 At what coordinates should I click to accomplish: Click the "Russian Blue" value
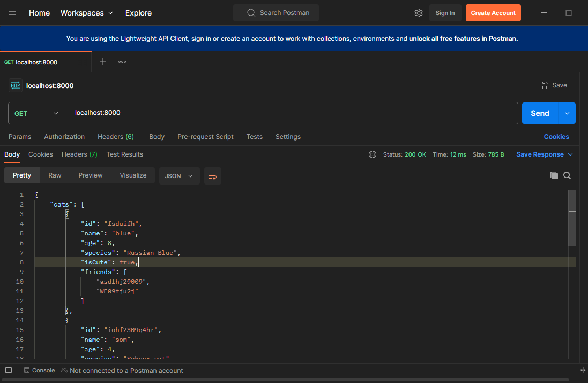click(150, 253)
